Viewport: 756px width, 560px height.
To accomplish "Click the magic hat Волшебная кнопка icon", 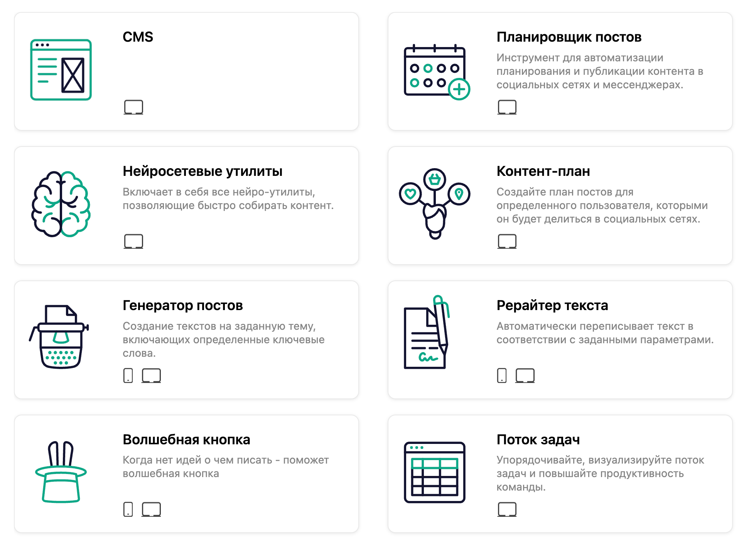I will pos(61,472).
